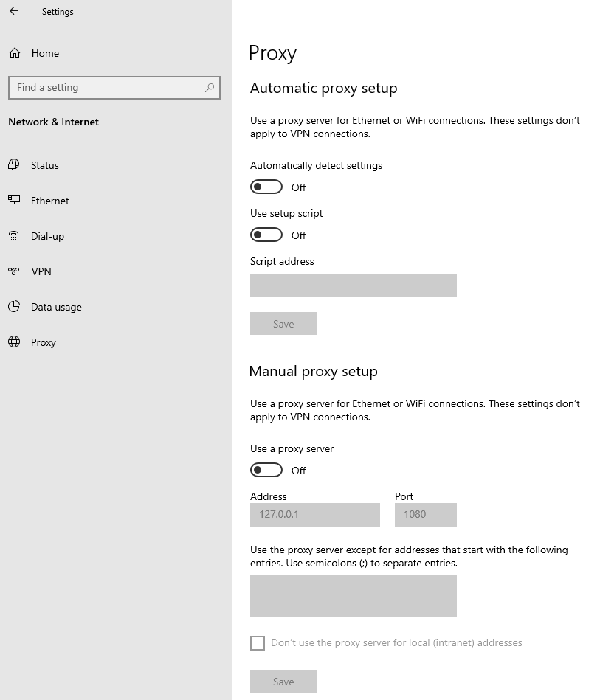Open the Home icon in sidebar
The image size is (600, 700).
pos(15,53)
